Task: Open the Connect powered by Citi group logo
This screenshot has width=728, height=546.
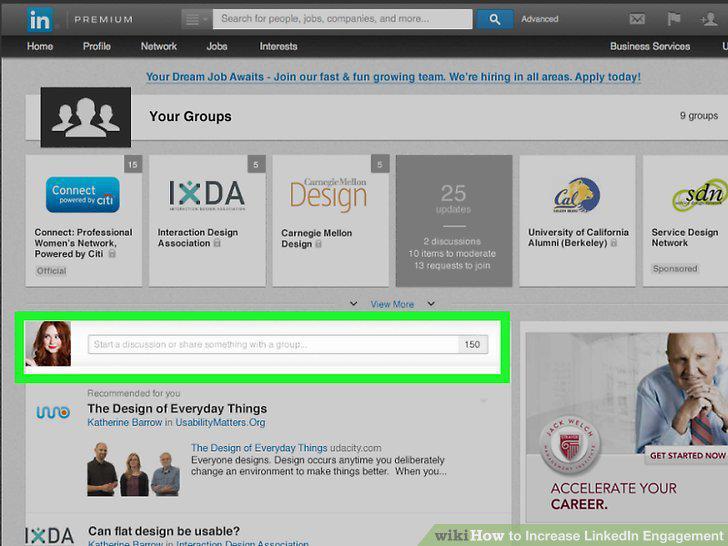Action: point(83,195)
